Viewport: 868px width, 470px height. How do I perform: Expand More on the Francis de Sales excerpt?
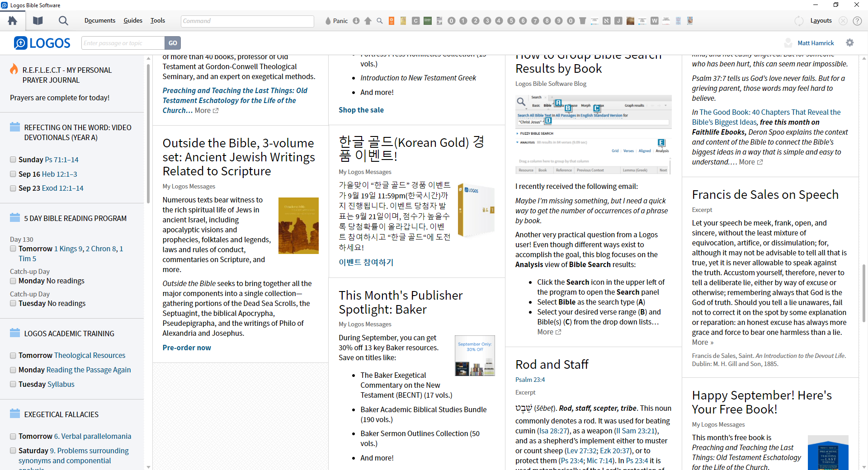coord(703,342)
